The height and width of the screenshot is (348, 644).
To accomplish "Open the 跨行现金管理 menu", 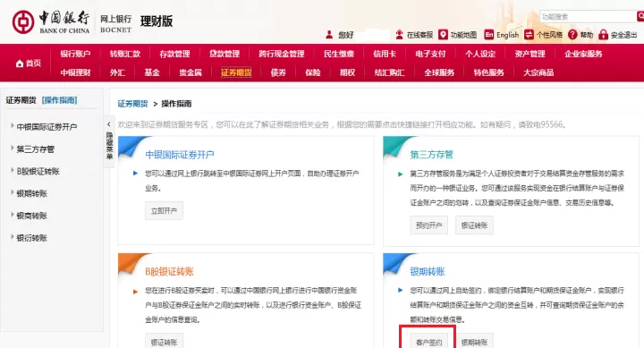I will [282, 54].
